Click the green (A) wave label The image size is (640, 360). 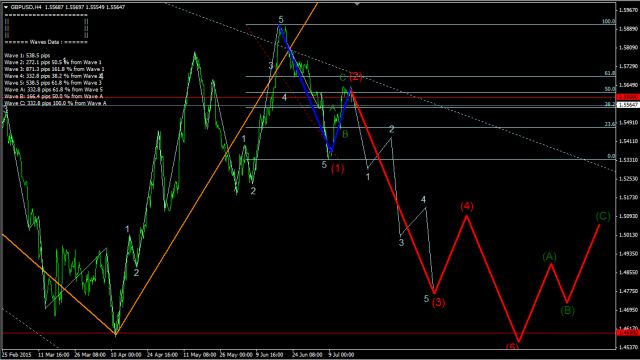click(x=549, y=256)
